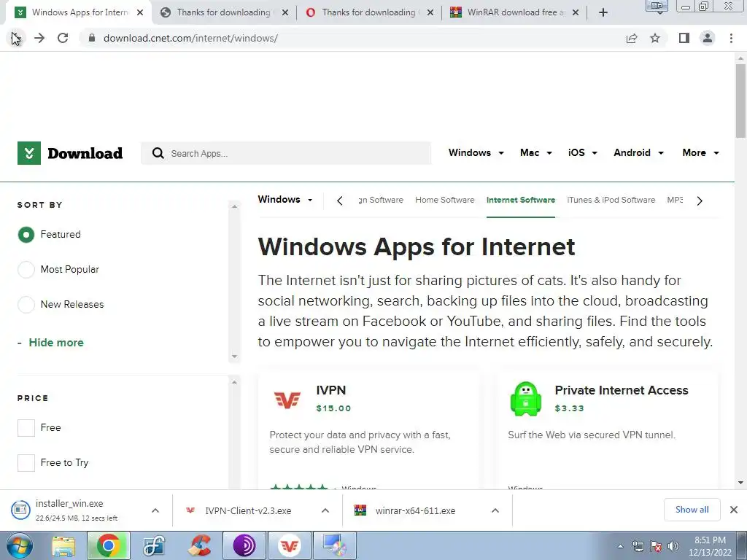This screenshot has width=747, height=560.
Task: Expand the More nav dropdown
Action: (700, 153)
